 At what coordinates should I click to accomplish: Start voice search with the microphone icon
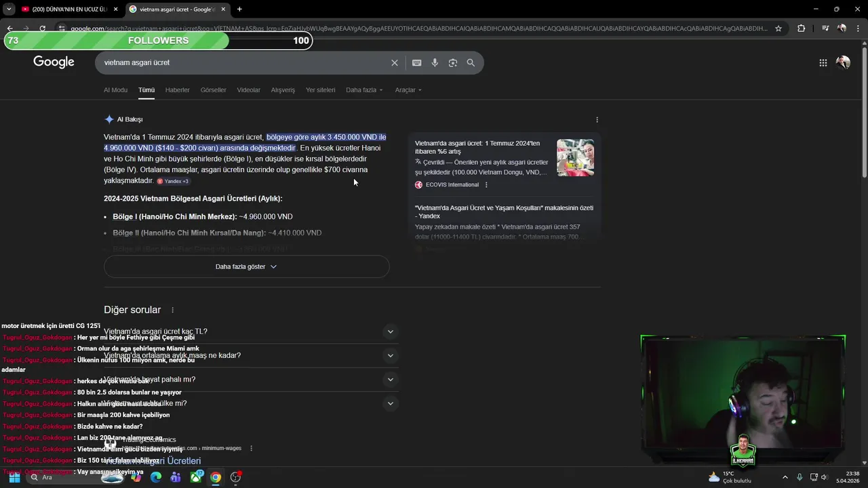pyautogui.click(x=435, y=62)
